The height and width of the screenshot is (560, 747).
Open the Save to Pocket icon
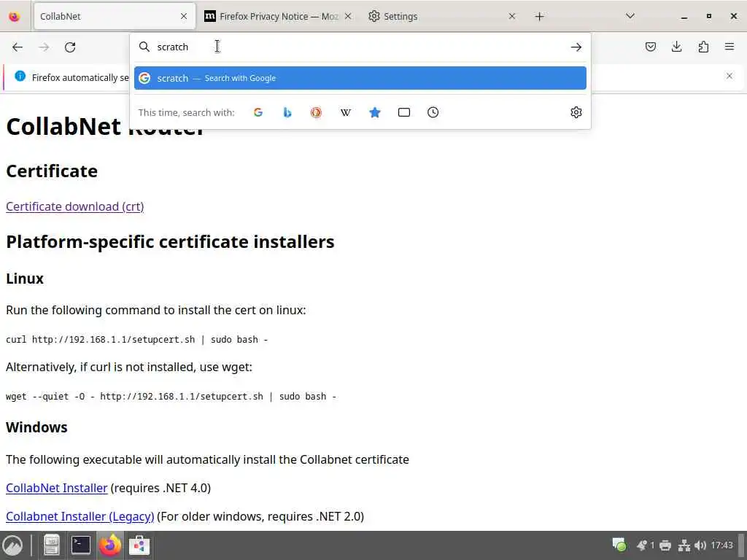coord(650,47)
